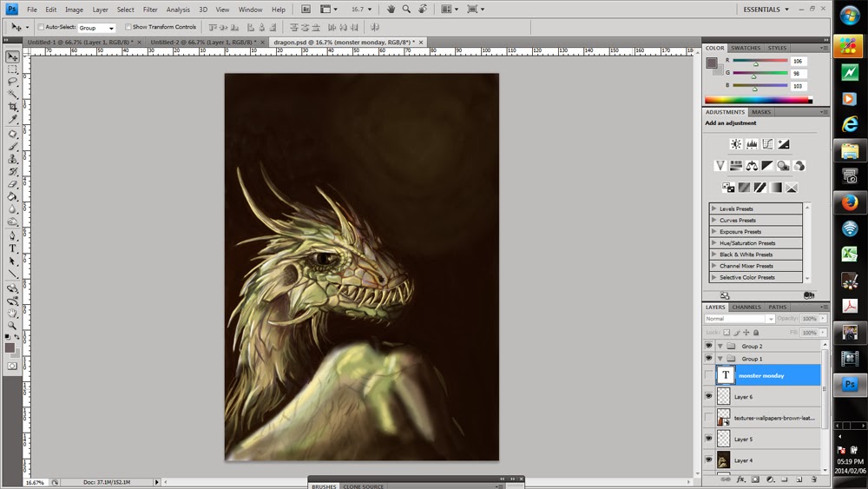
Task: Hide Layer 6 visibility eye
Action: coord(709,396)
